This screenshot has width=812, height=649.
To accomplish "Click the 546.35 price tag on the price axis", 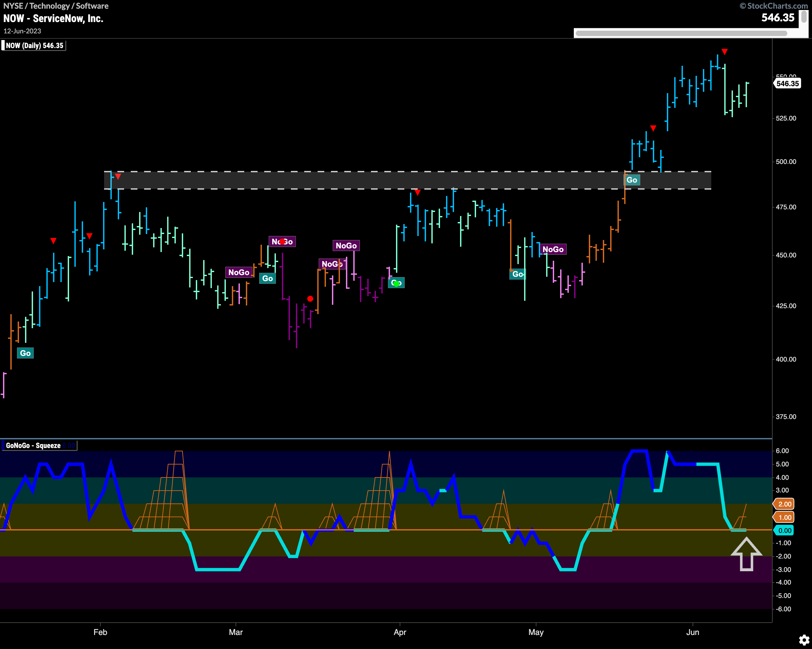I will click(787, 84).
